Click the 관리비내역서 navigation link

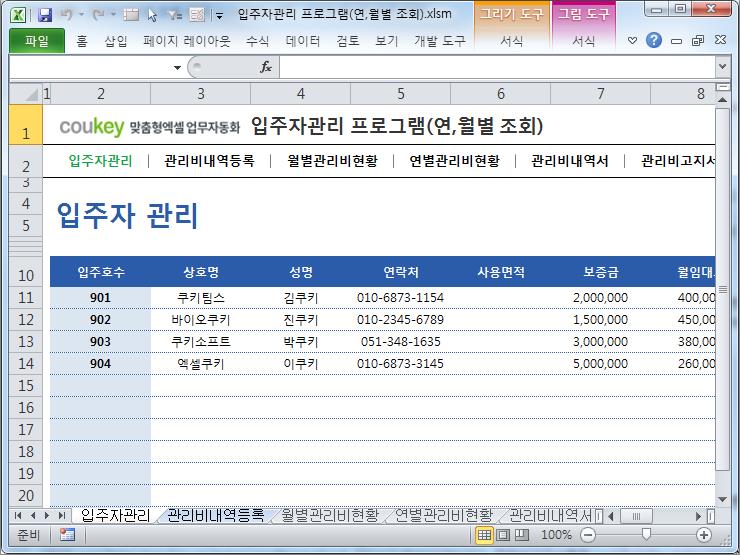tap(570, 161)
